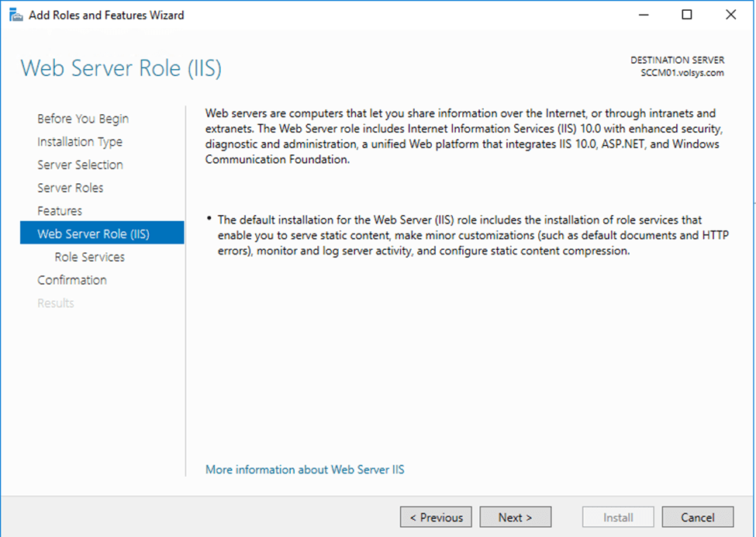
Task: Open More information about Web Server IIS
Action: point(304,469)
